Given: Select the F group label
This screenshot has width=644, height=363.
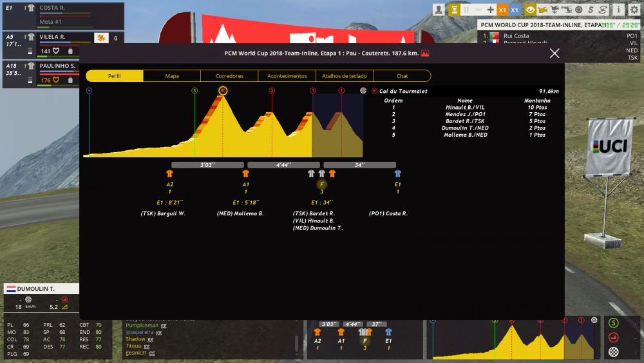Looking at the screenshot, I should (321, 184).
